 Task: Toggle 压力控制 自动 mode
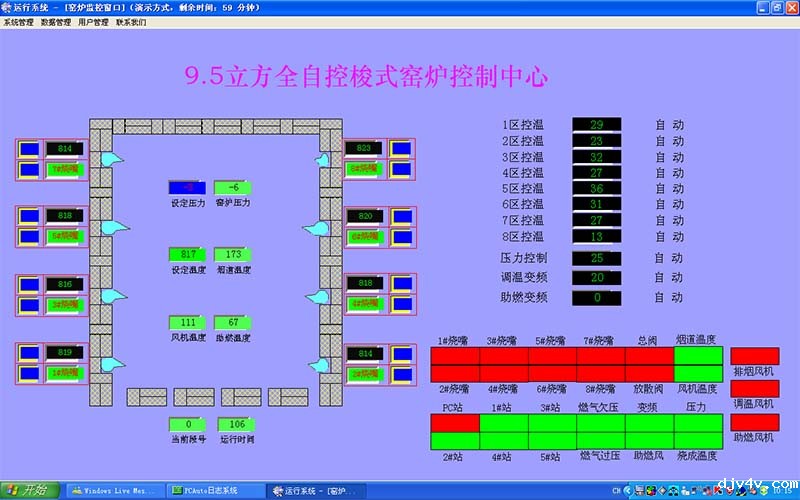(669, 258)
